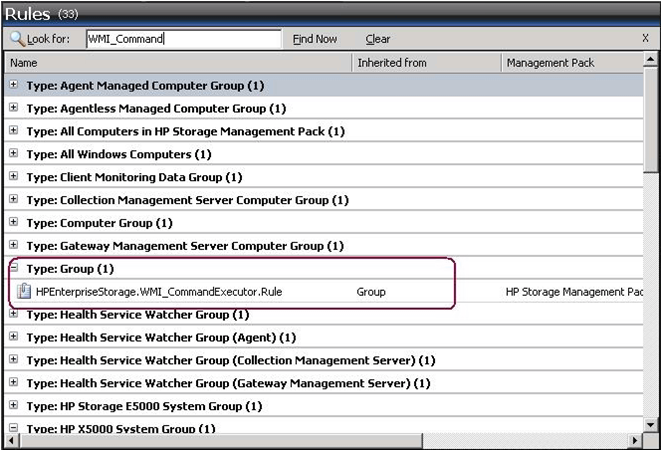Expand Type: Client Monitoring Data Group

13,177
